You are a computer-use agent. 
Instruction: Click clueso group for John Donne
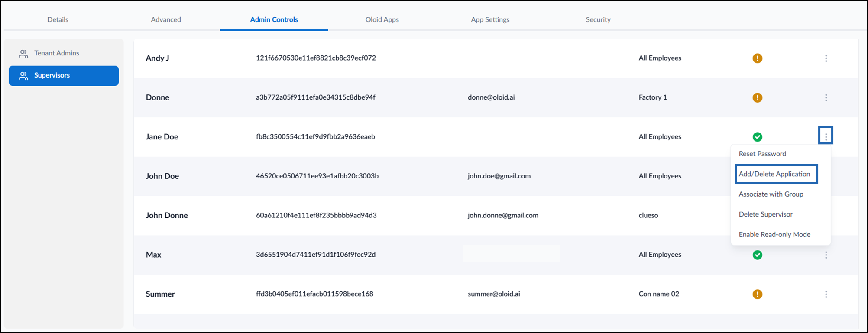pyautogui.click(x=648, y=215)
